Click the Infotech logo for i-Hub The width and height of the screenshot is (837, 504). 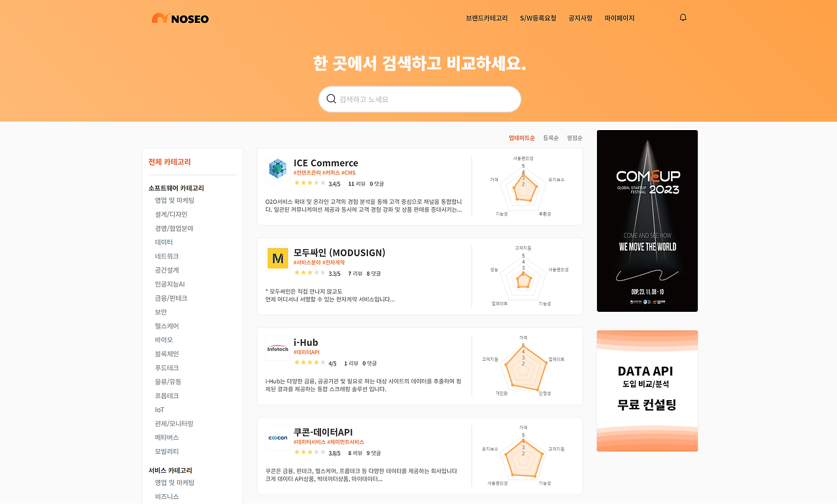point(278,348)
